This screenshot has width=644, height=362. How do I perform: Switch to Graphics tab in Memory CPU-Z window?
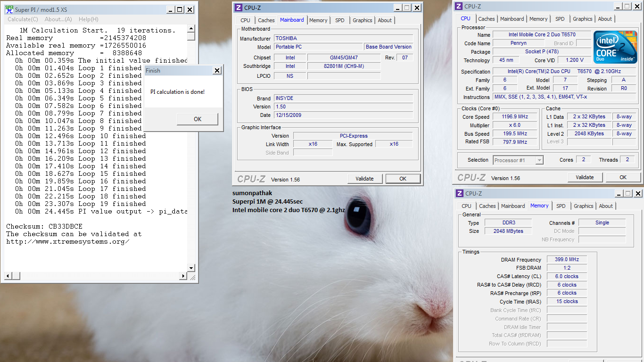(x=584, y=206)
